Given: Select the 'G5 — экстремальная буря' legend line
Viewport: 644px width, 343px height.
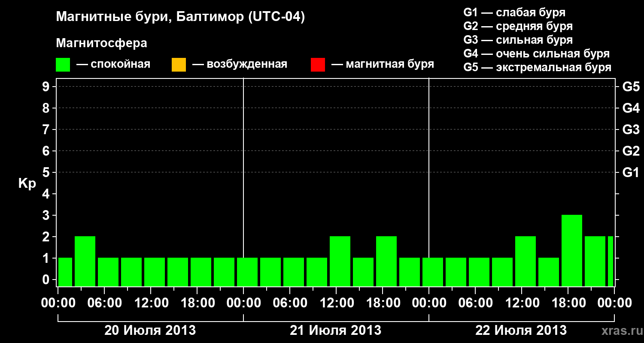Looking at the screenshot, I should tap(538, 68).
